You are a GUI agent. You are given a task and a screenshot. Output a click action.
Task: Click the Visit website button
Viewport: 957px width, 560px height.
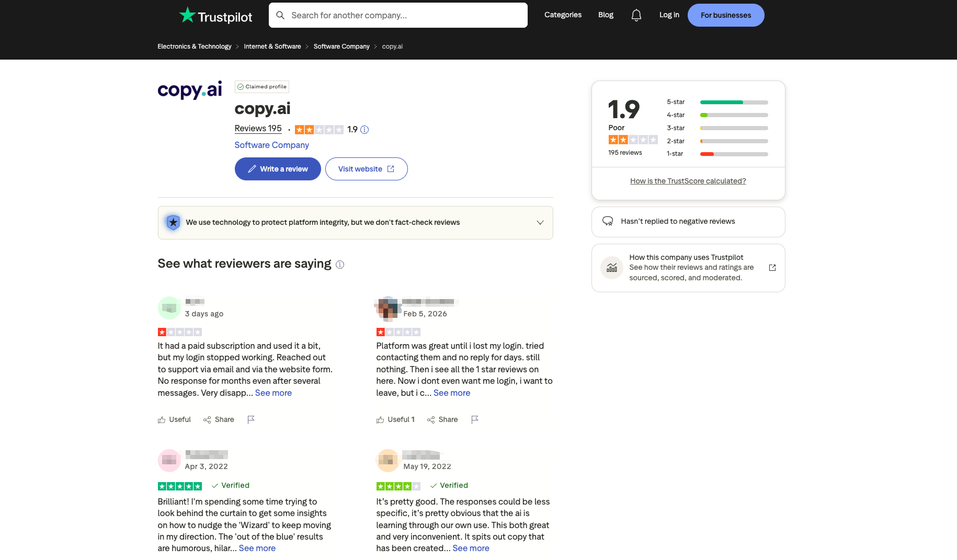pyautogui.click(x=366, y=169)
